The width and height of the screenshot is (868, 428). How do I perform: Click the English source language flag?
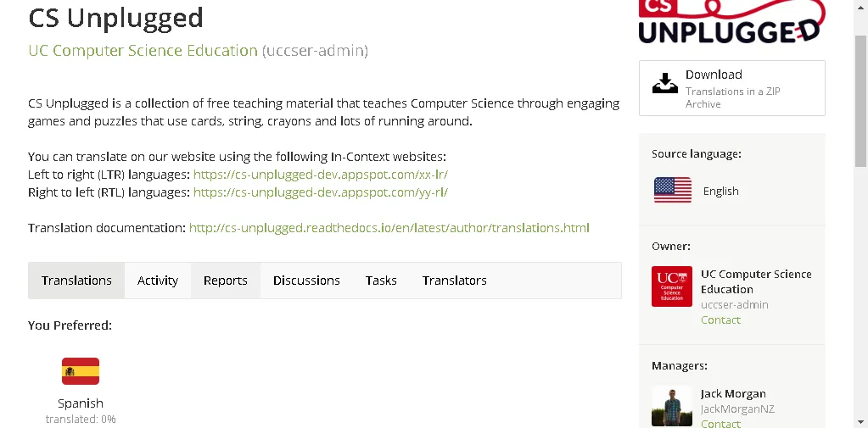pyautogui.click(x=672, y=191)
